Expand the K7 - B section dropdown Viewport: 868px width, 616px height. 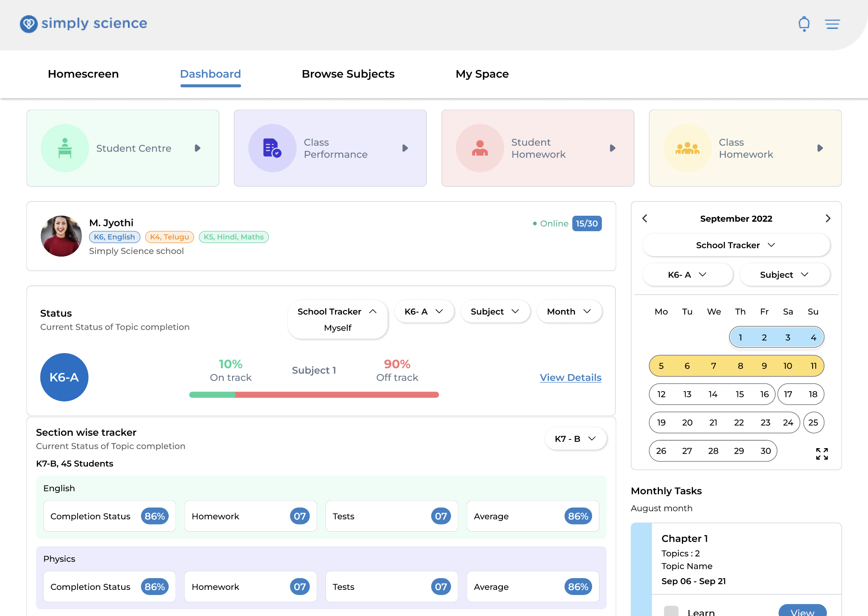click(575, 439)
